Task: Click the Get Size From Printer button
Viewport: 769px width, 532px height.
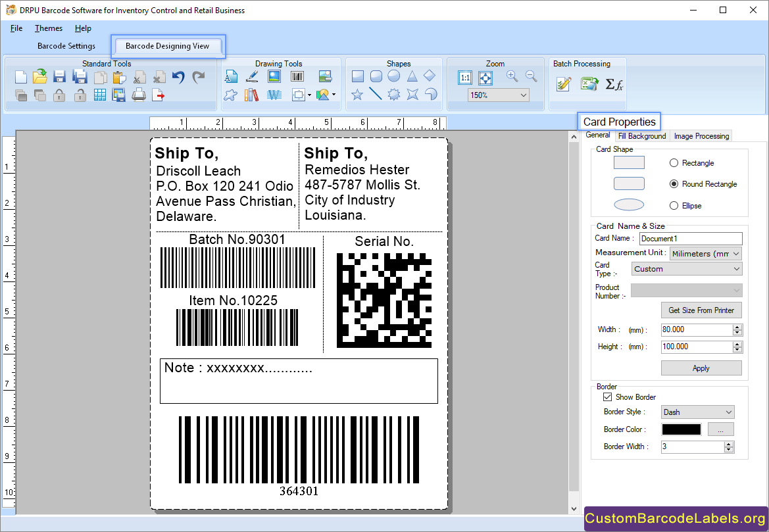Action: click(701, 310)
